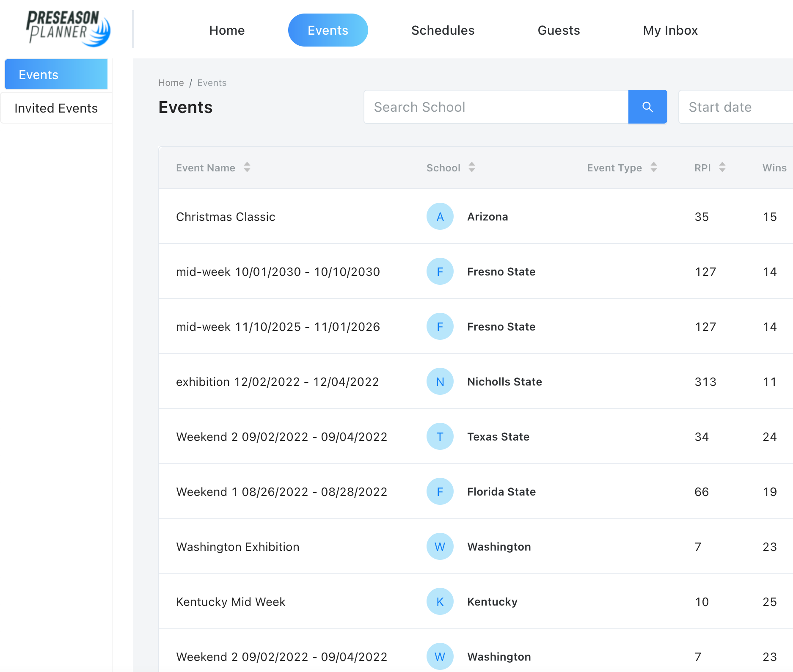Screen dimensions: 793x672
Task: Click Florida State 'F' avatar circle
Action: click(x=440, y=491)
